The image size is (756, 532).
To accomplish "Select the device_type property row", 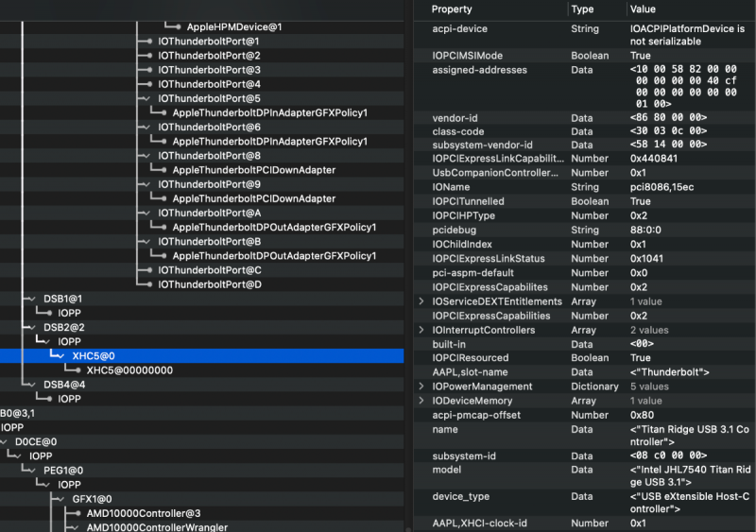I will coord(584,503).
